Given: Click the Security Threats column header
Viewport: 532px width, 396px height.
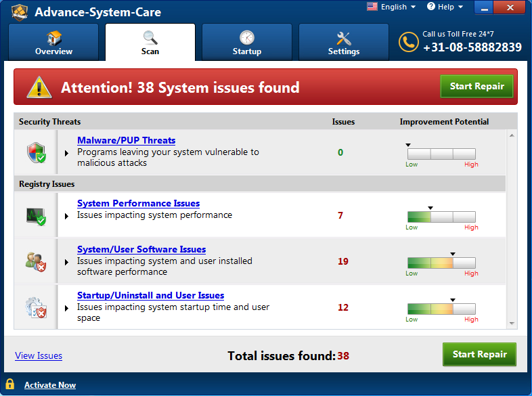Looking at the screenshot, I should (x=50, y=121).
